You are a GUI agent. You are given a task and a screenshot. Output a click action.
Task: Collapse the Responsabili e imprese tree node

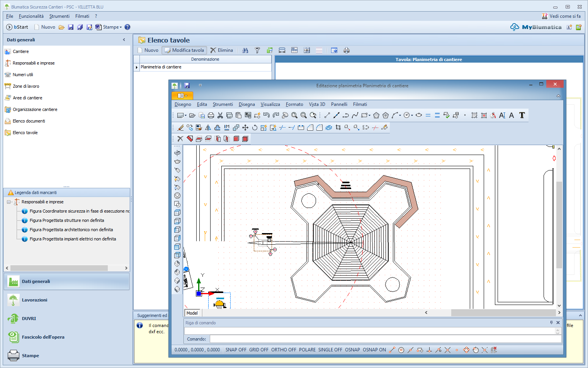9,202
